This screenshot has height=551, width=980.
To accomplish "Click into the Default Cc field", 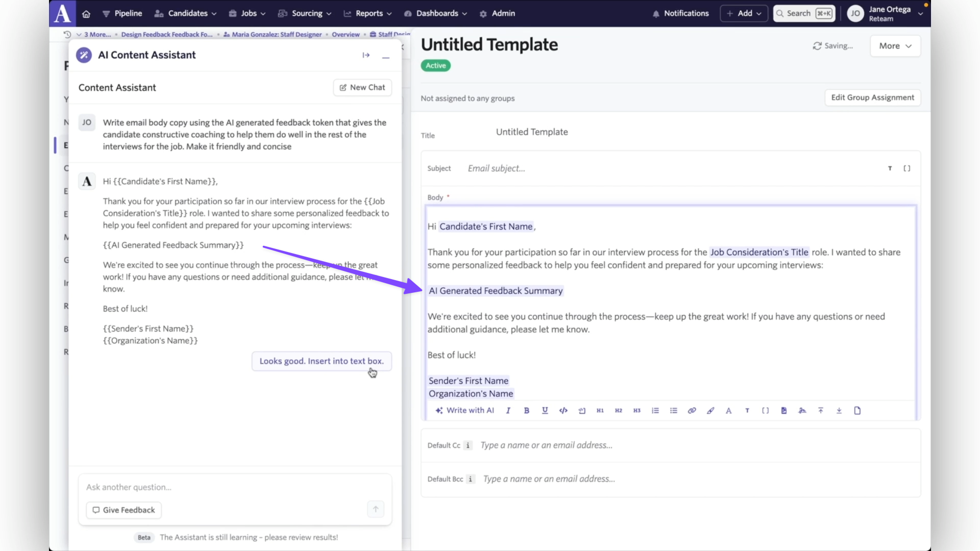I will (697, 445).
